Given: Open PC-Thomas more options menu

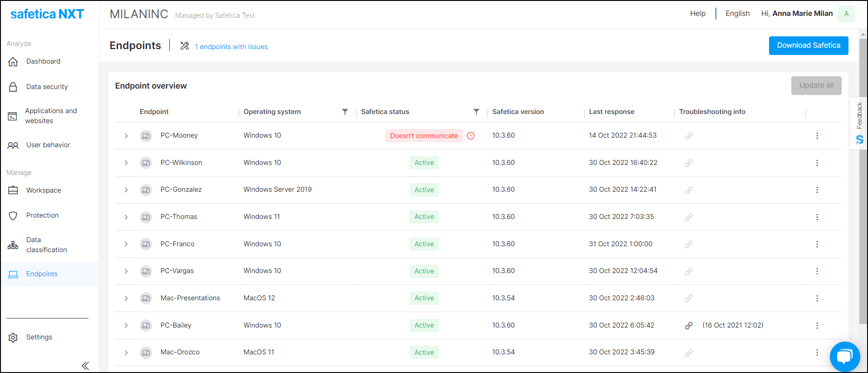Looking at the screenshot, I should click(817, 217).
